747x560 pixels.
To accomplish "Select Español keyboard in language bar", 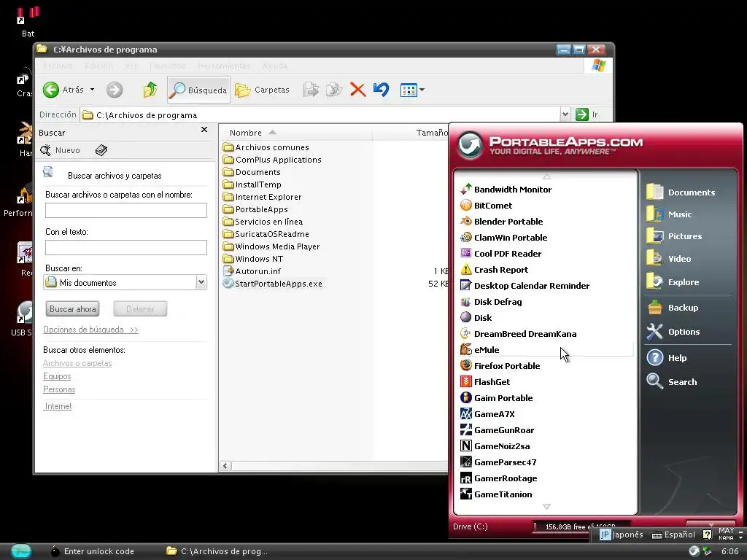I will click(673, 534).
